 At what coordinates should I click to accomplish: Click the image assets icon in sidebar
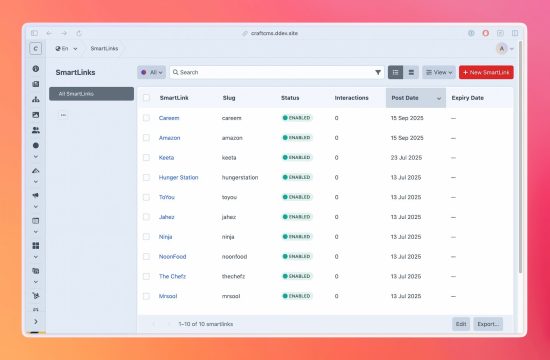click(35, 115)
